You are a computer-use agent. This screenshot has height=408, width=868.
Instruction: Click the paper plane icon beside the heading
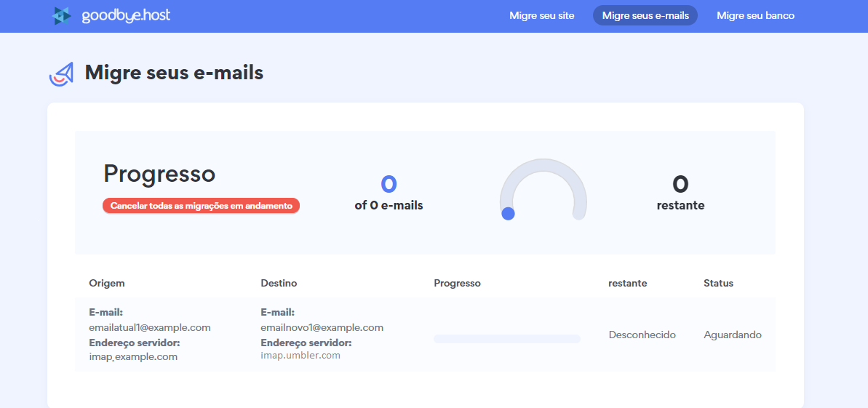[x=62, y=73]
